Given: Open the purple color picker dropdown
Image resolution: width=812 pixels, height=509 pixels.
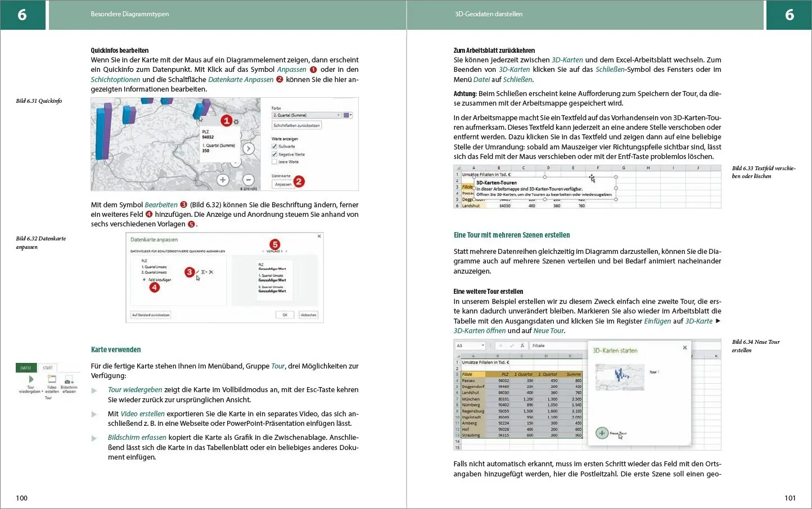Looking at the screenshot, I should 348,115.
